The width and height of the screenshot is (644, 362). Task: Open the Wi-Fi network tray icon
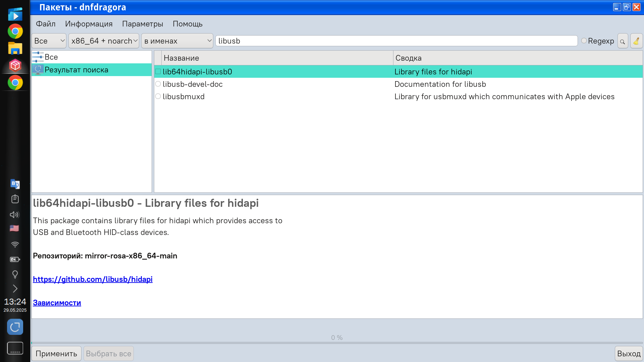click(x=15, y=244)
